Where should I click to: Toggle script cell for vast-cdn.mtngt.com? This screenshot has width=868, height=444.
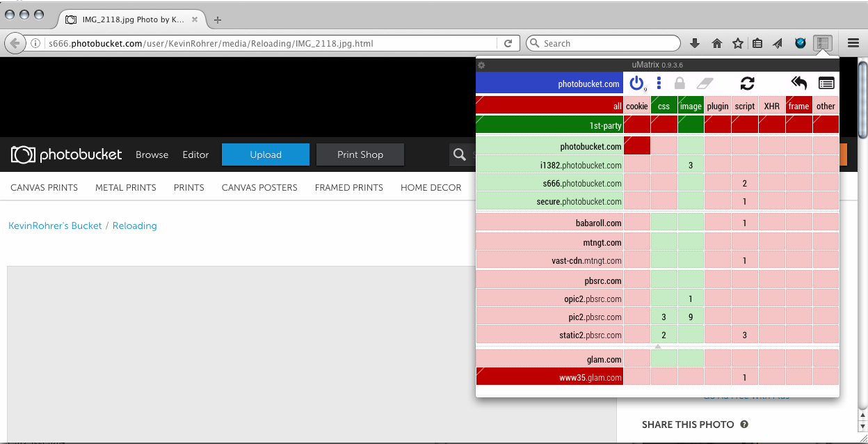(x=745, y=260)
